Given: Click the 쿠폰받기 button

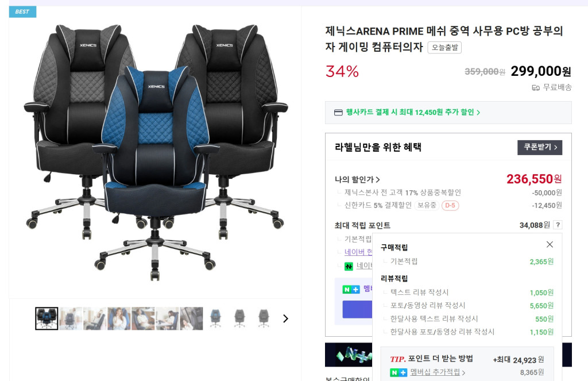Looking at the screenshot, I should click(540, 147).
